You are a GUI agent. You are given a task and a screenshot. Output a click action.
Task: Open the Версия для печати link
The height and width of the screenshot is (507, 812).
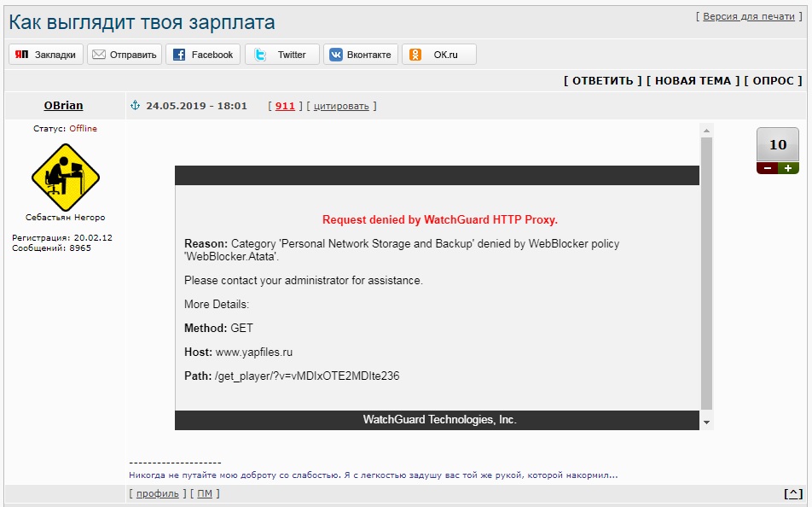(748, 16)
